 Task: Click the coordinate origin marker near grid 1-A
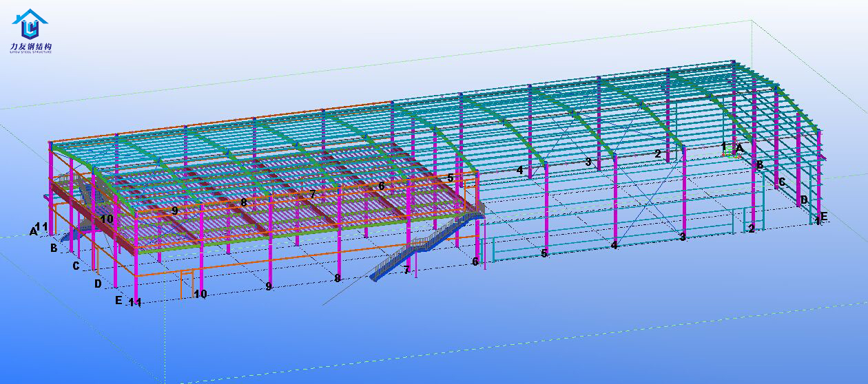point(730,154)
